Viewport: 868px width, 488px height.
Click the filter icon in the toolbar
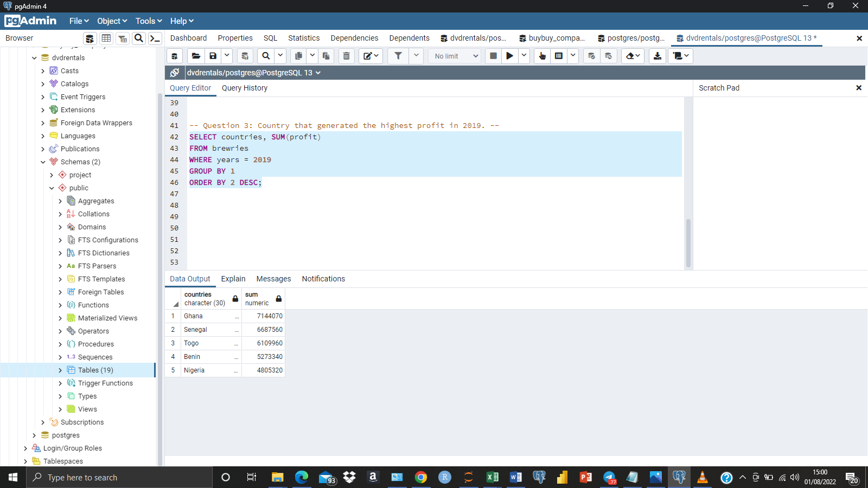click(x=398, y=56)
